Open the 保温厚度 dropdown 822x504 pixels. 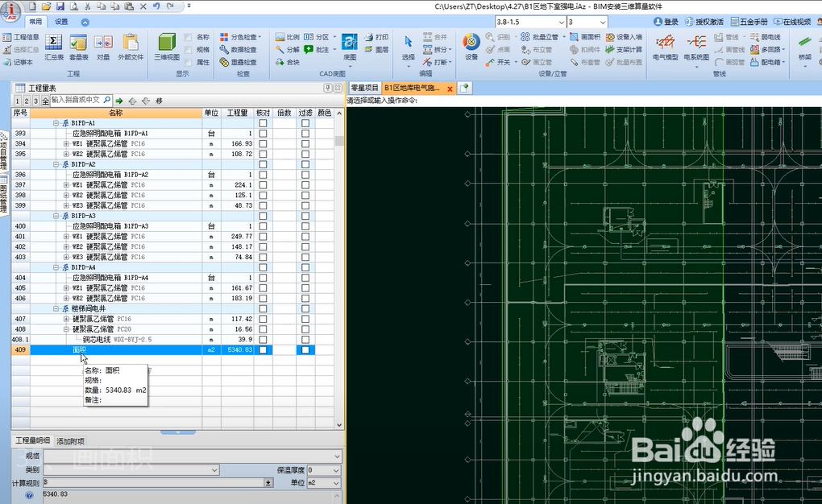[x=336, y=470]
